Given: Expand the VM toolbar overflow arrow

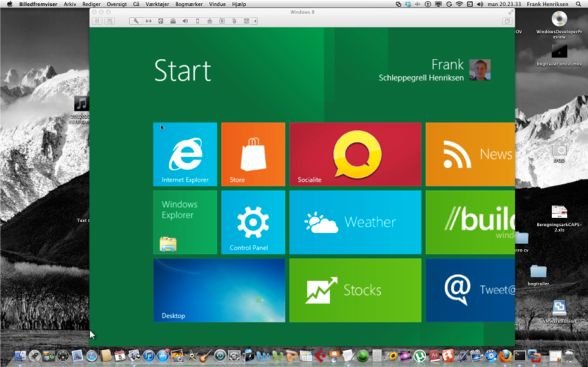Looking at the screenshot, I should [x=255, y=21].
